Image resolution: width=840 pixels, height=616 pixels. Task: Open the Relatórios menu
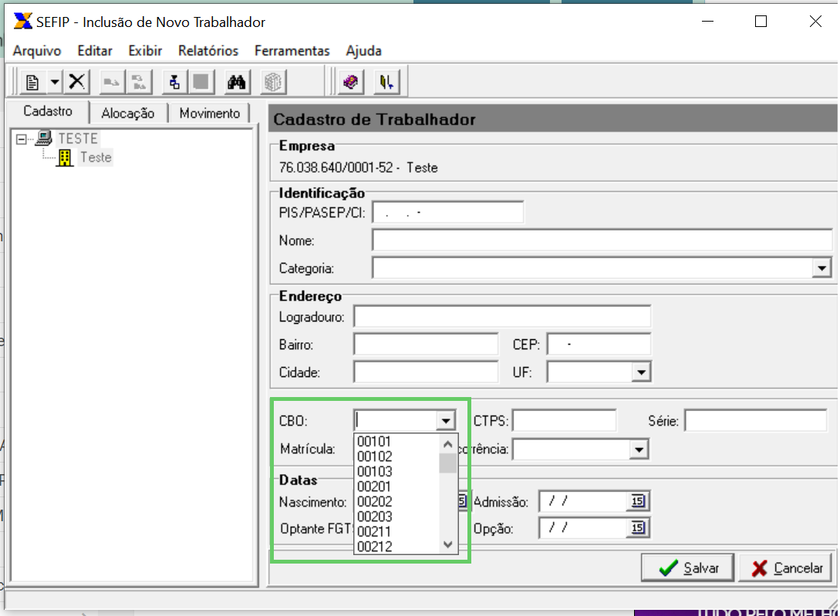tap(208, 51)
